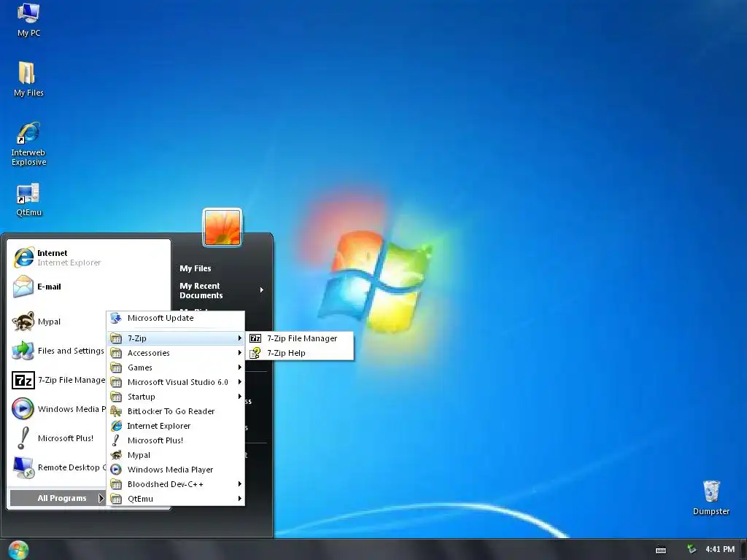747x560 pixels.
Task: Click the network tray icon beside the clock
Action: (692, 549)
